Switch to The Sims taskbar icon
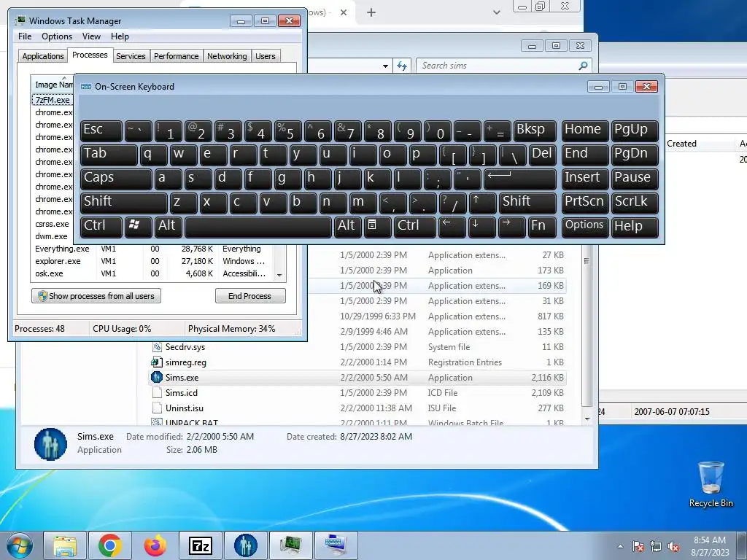Image resolution: width=747 pixels, height=560 pixels. click(245, 545)
